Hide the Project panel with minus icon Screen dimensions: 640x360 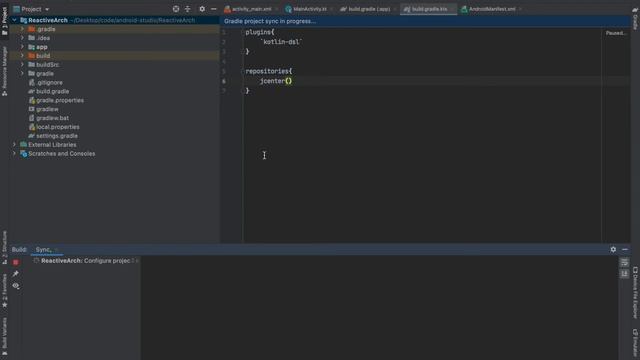click(213, 9)
